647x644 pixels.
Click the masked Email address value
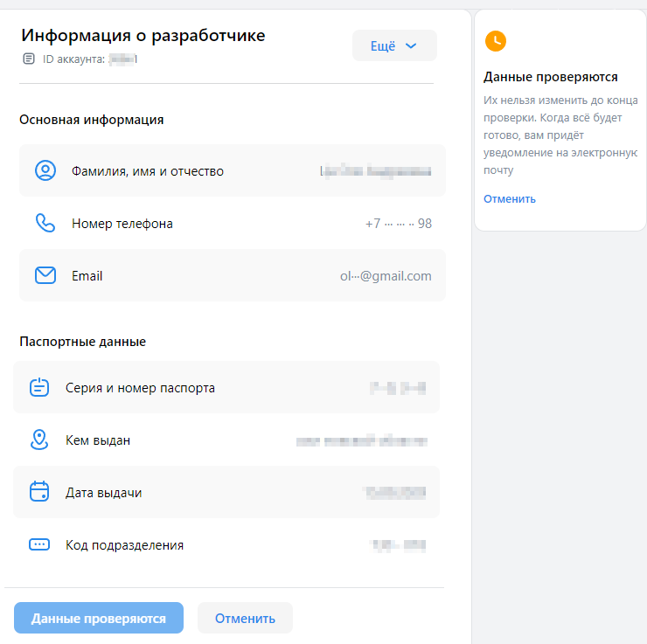(386, 275)
